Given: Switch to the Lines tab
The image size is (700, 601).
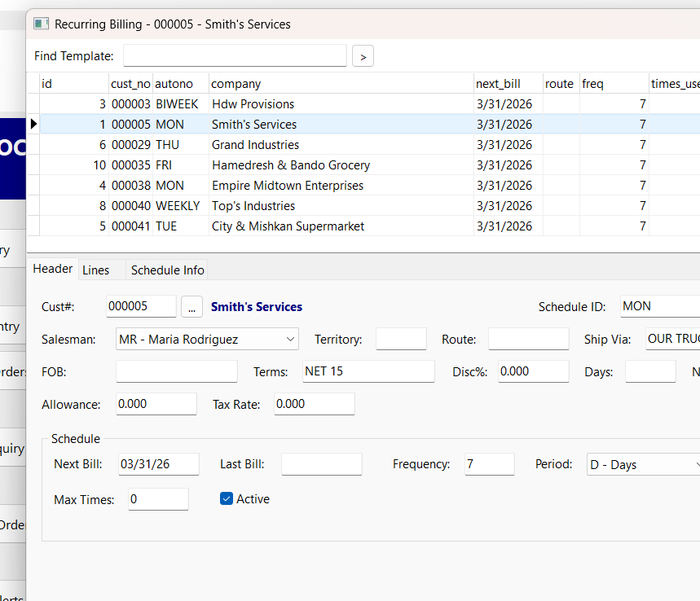Looking at the screenshot, I should [96, 270].
